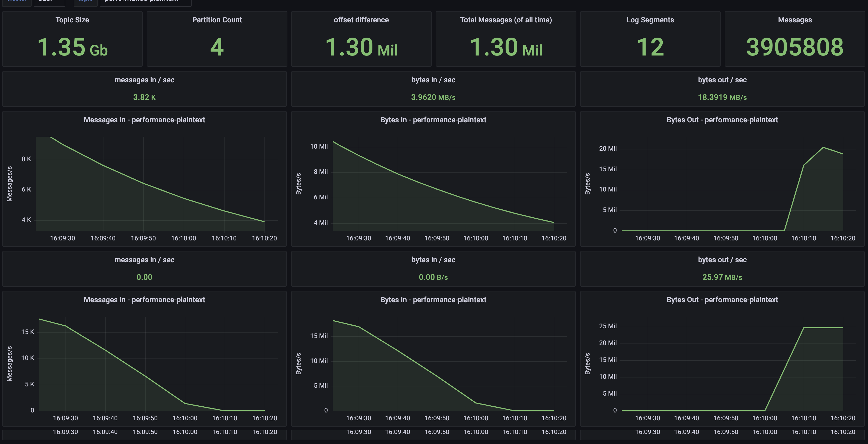Click the 0.00 B/s bytes in value

tap(433, 277)
